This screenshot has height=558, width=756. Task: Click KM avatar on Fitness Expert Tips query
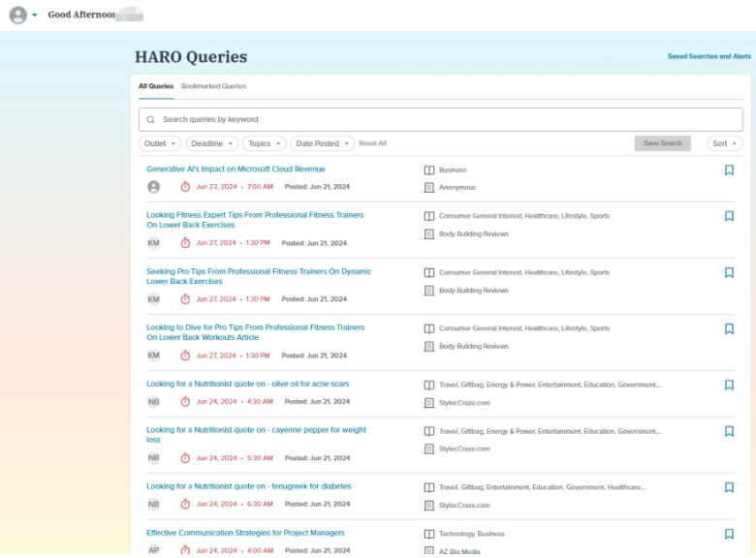[154, 243]
